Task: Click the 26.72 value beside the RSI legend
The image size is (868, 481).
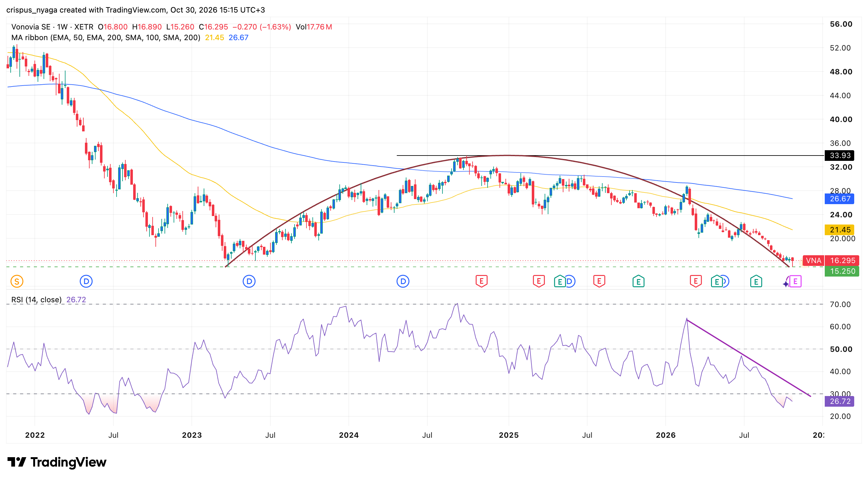Action: 76,300
